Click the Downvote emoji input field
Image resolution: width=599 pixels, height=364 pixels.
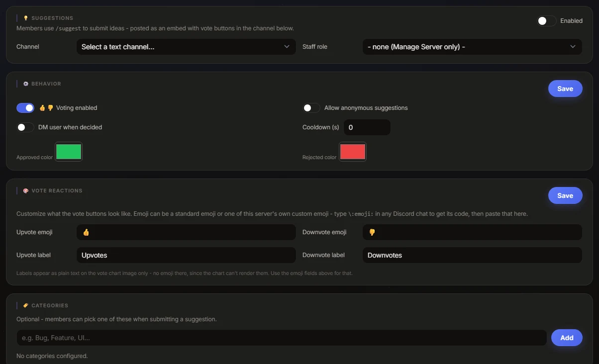click(x=472, y=232)
